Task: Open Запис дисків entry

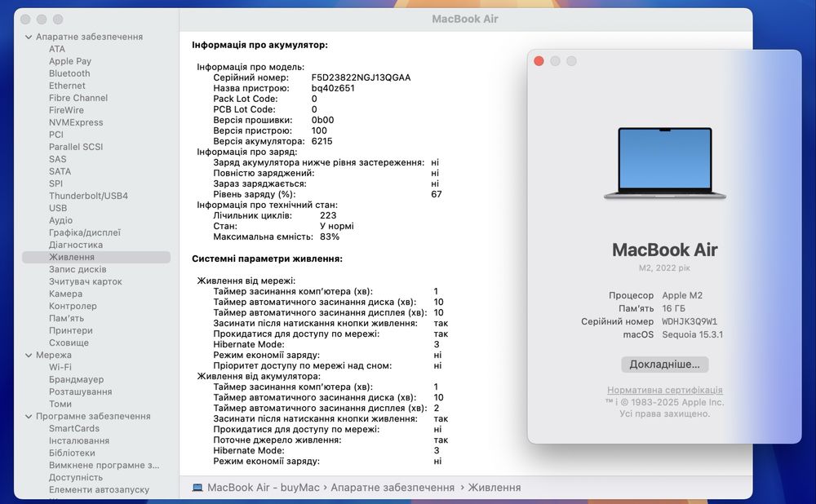Action: click(x=78, y=269)
